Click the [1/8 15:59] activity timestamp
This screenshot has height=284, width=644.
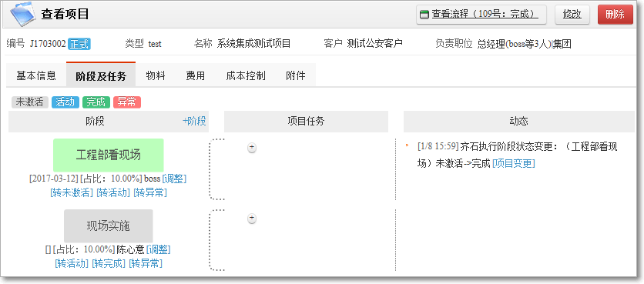tap(438, 146)
